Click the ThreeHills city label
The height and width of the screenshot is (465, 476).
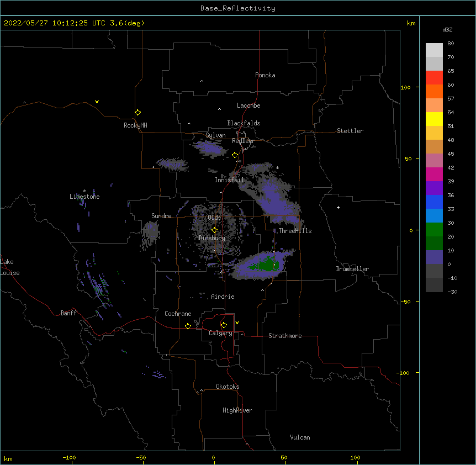coord(295,231)
